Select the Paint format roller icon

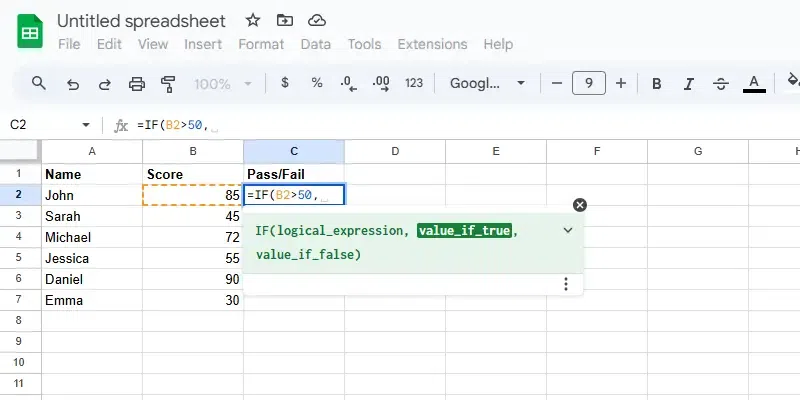168,83
